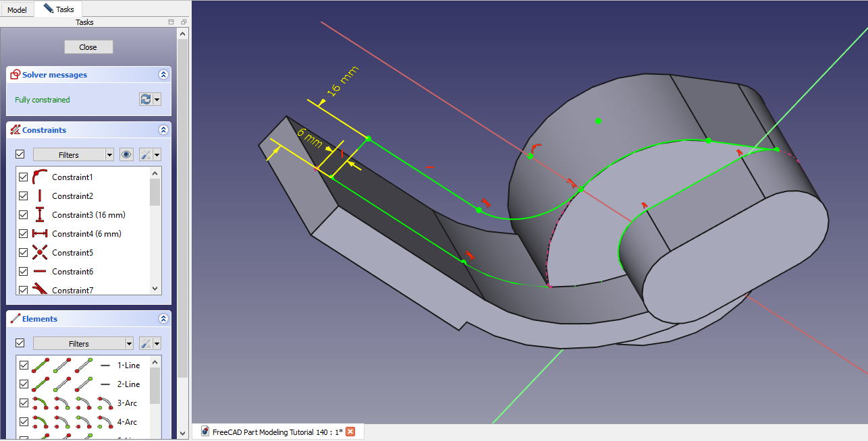
Task: Switch to the Model tab
Action: point(17,9)
